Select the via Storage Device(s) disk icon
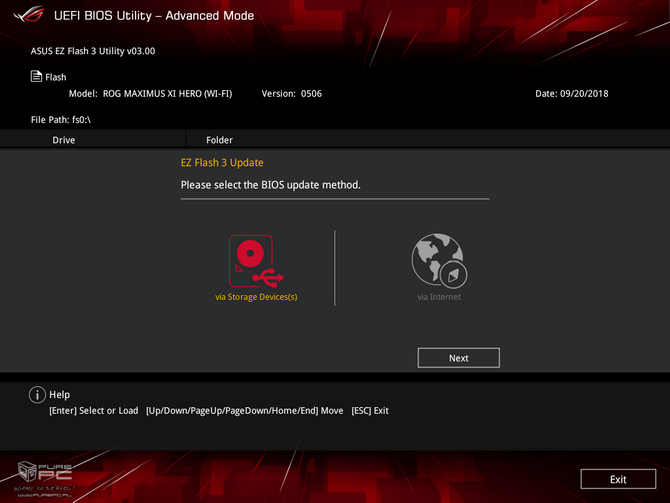This screenshot has width=670, height=503. point(256,261)
